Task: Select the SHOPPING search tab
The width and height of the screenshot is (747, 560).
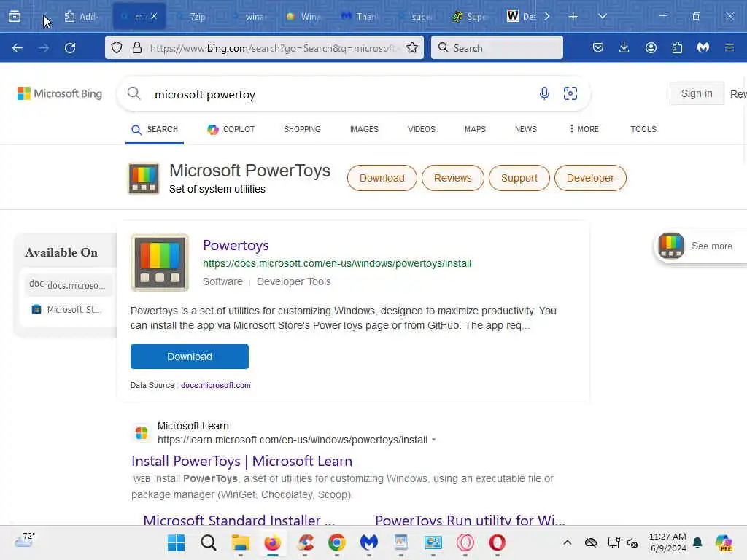Action: [302, 129]
